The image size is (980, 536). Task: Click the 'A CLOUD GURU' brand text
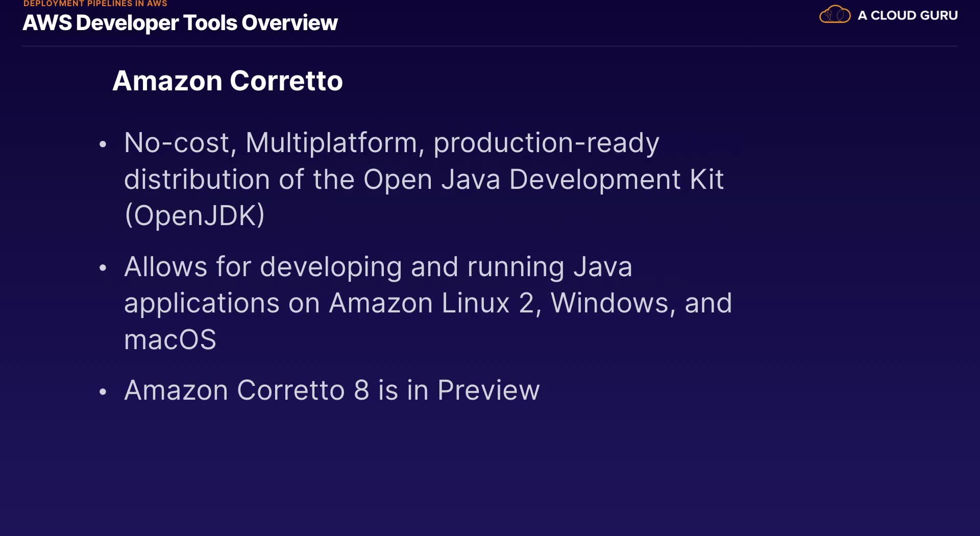[908, 15]
